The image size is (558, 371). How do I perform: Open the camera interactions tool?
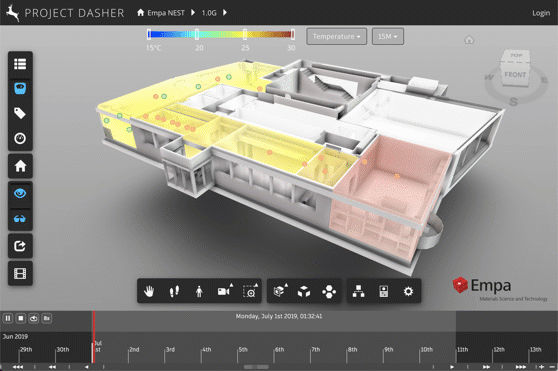tap(225, 291)
